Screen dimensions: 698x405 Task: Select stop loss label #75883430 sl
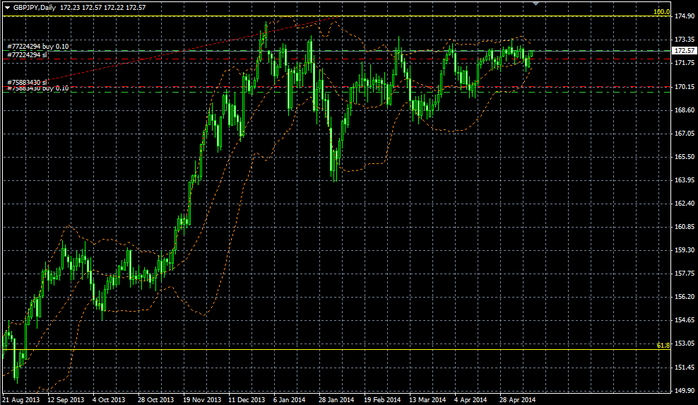pyautogui.click(x=28, y=83)
